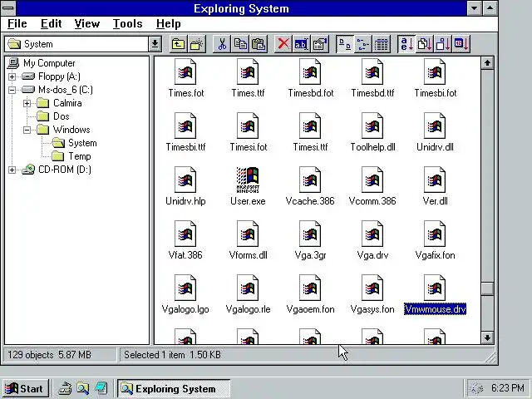The image size is (532, 399).
Task: Select the System folder in the tree
Action: click(82, 143)
